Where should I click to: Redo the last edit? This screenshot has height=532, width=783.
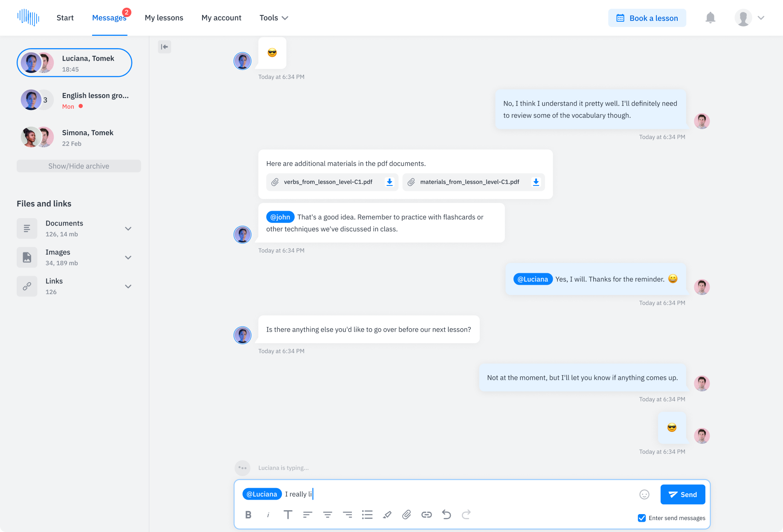point(466,515)
